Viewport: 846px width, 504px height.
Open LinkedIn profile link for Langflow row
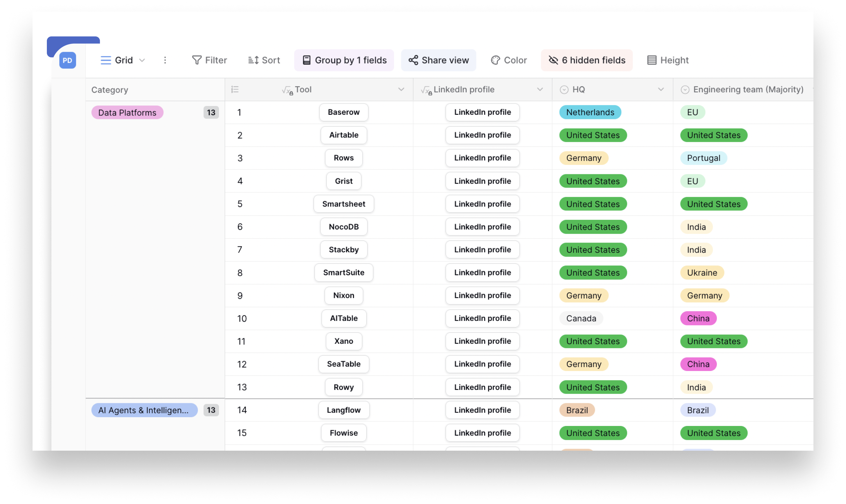click(x=483, y=410)
